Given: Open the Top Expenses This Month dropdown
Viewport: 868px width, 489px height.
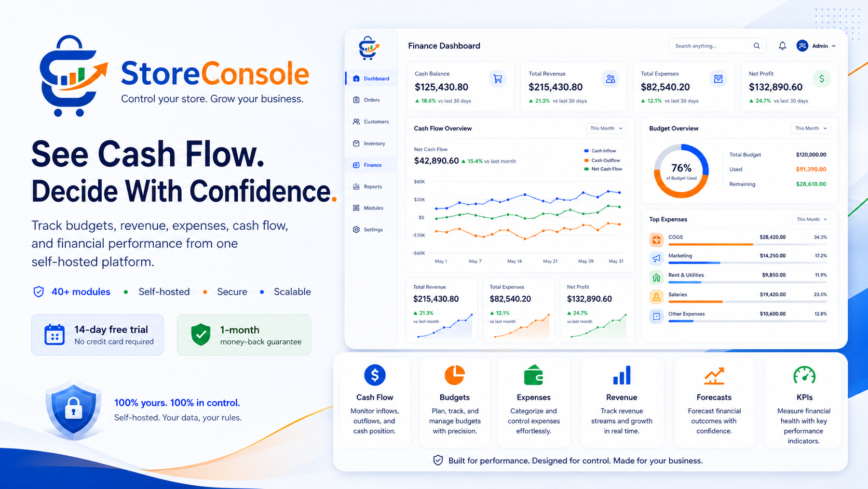Looking at the screenshot, I should 812,219.
